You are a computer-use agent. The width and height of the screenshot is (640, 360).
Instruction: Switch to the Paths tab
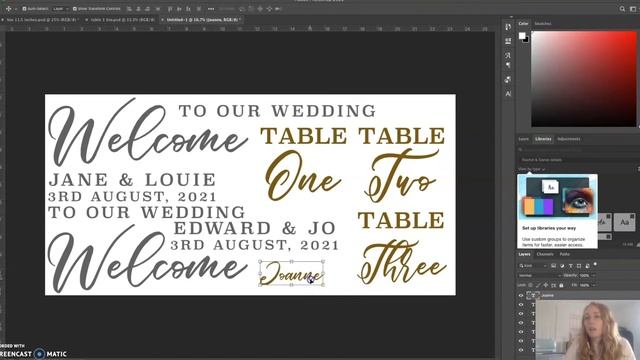565,254
